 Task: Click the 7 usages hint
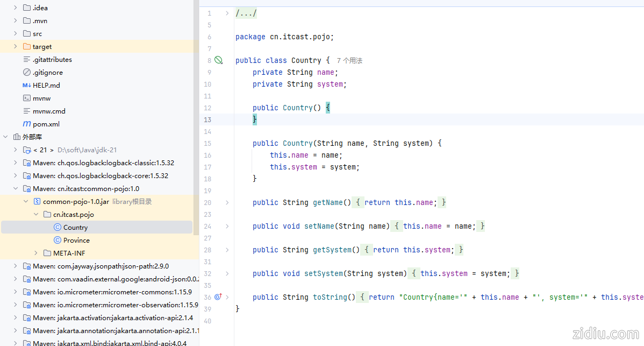[x=349, y=61]
